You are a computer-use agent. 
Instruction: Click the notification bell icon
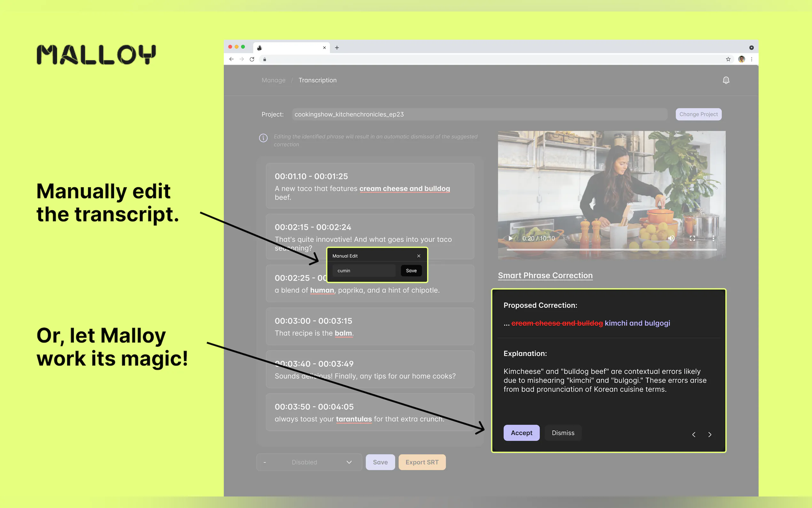pos(726,80)
